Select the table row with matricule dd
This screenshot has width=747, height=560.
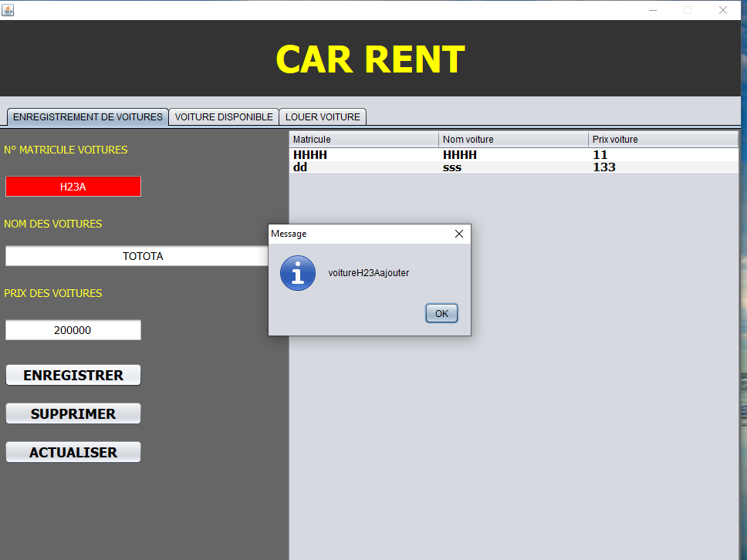(x=513, y=167)
